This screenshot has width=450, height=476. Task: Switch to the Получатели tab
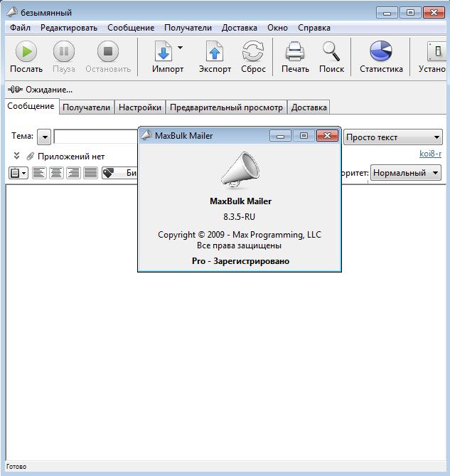pyautogui.click(x=87, y=107)
